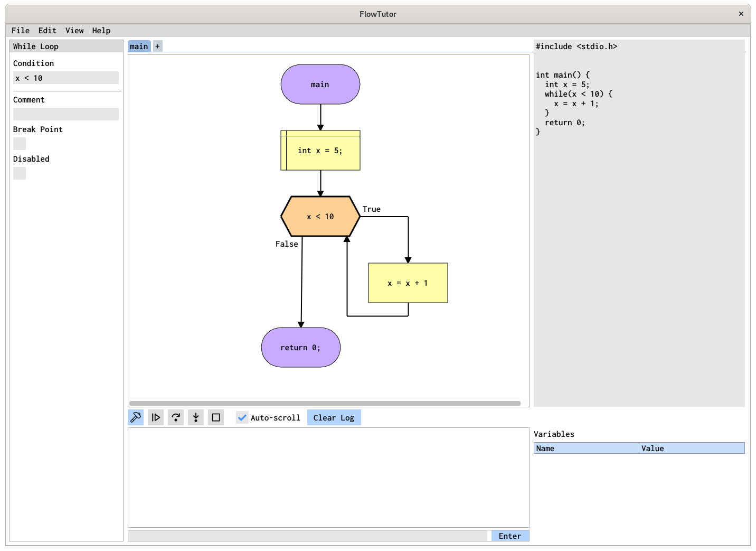Click the step over icon
Screen dimensions: 756x551
coord(176,417)
